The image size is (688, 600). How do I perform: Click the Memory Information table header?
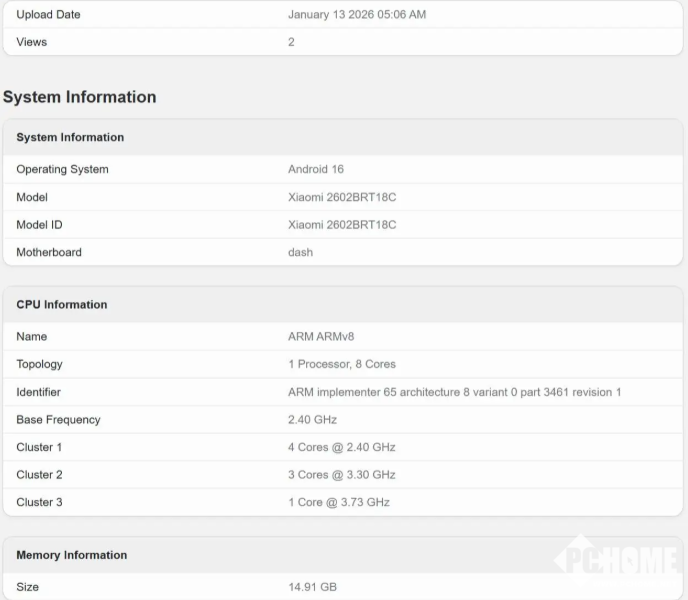pyautogui.click(x=71, y=555)
